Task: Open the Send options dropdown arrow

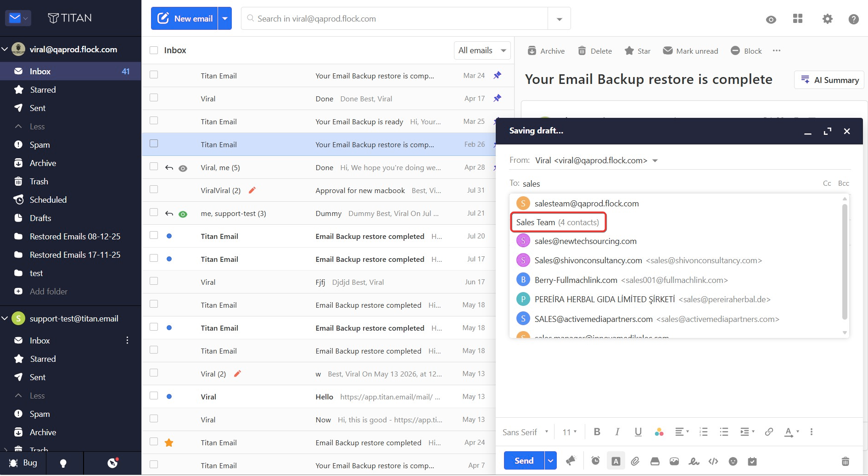Action: tap(551, 460)
